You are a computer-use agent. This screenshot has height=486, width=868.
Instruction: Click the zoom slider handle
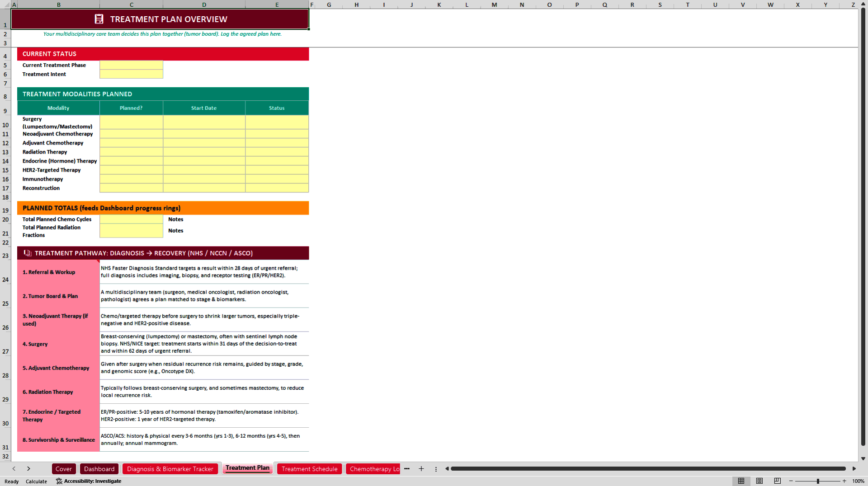(818, 481)
